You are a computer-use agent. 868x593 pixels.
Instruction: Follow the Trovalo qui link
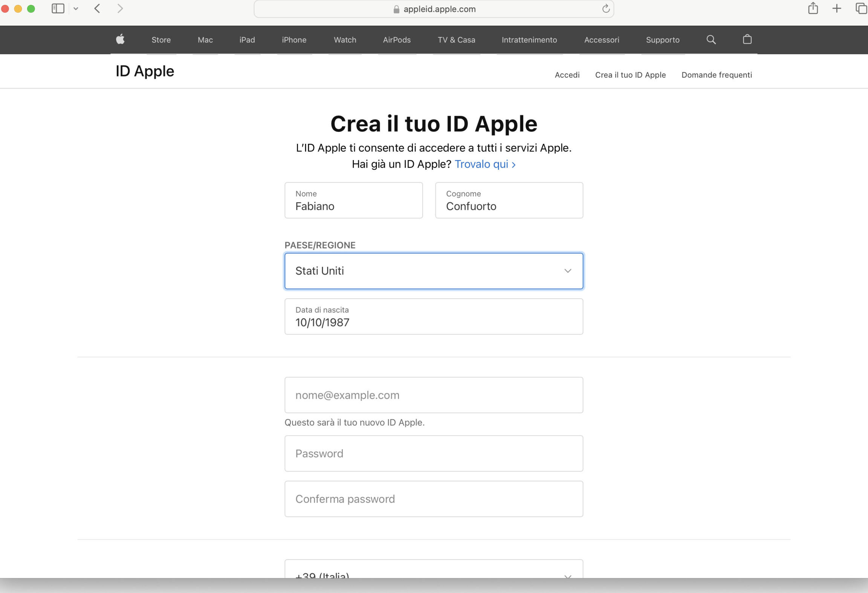485,164
